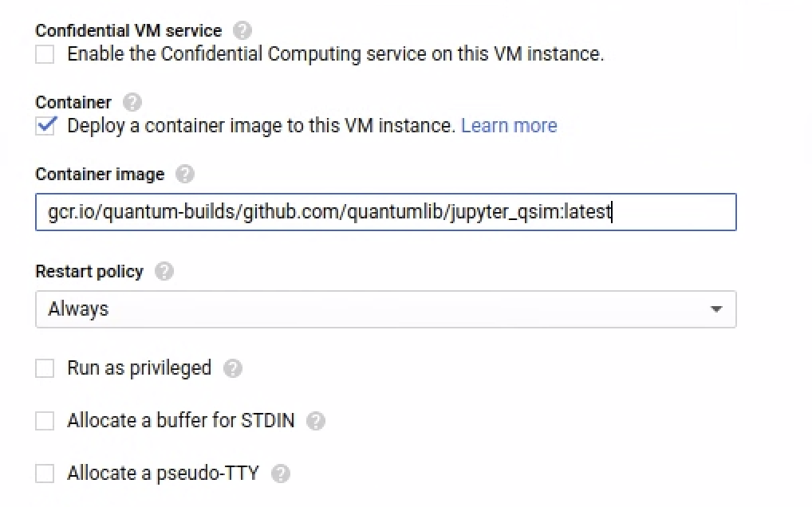Click the 'Restart policy' label text
Screen dimensions: 812x507
coord(89,272)
